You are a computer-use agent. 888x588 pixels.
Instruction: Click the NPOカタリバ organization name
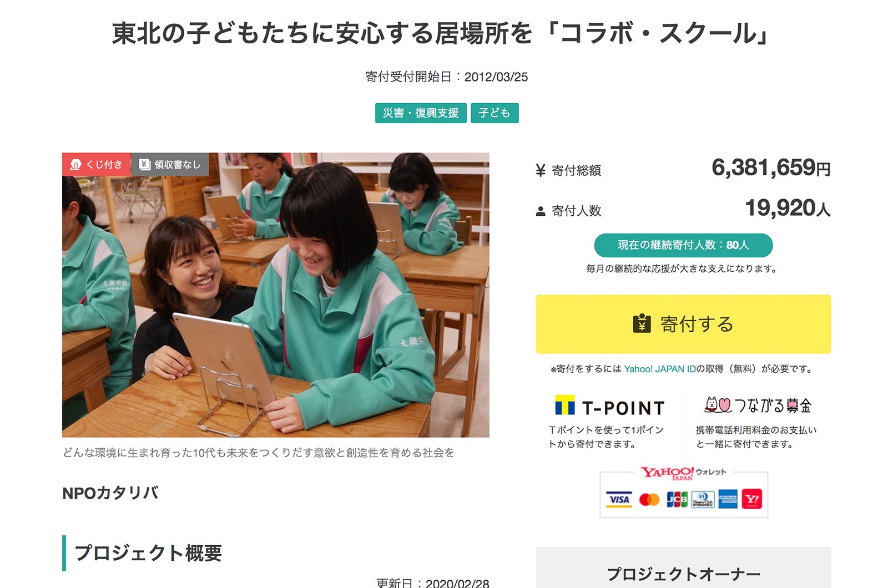point(110,493)
